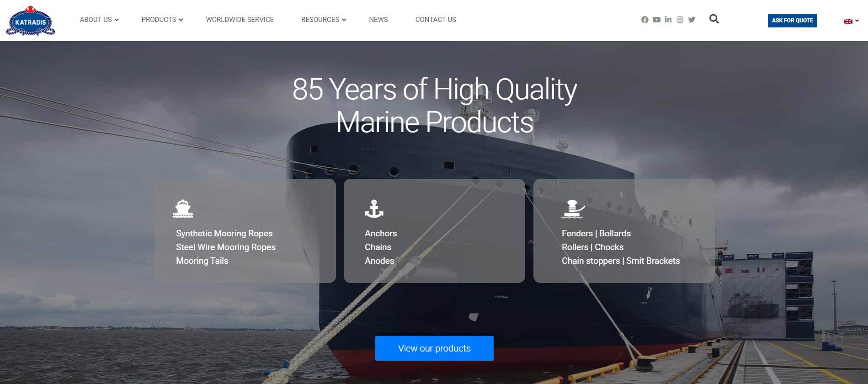
Task: Expand the Products dropdown menu
Action: click(162, 20)
